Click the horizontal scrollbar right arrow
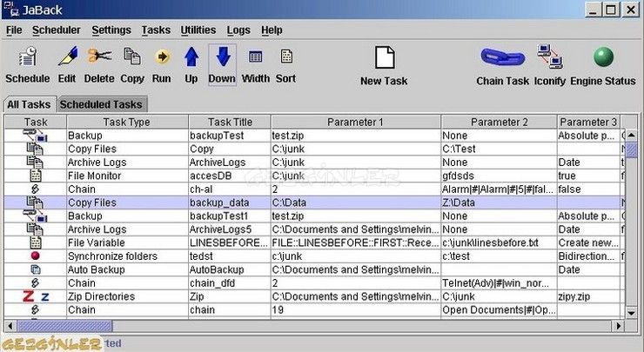 pos(618,326)
